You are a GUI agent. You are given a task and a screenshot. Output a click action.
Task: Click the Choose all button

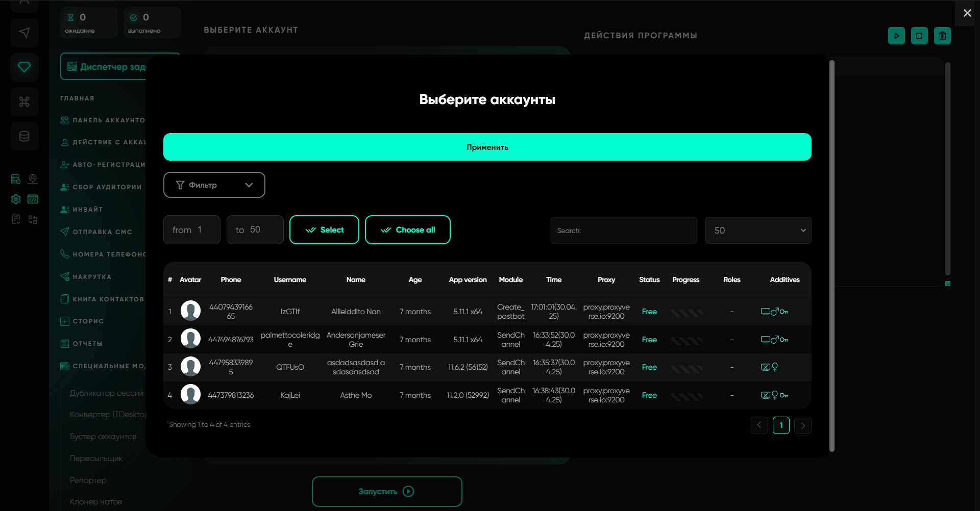[x=407, y=230]
